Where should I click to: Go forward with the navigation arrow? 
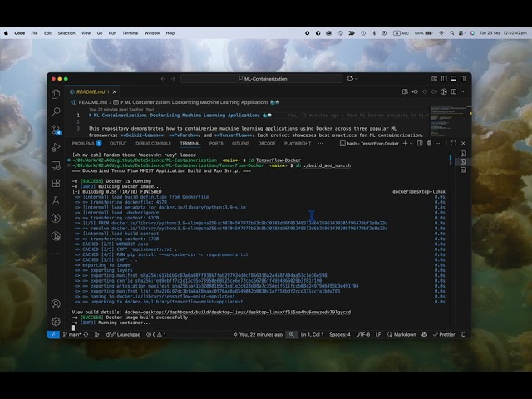173,79
